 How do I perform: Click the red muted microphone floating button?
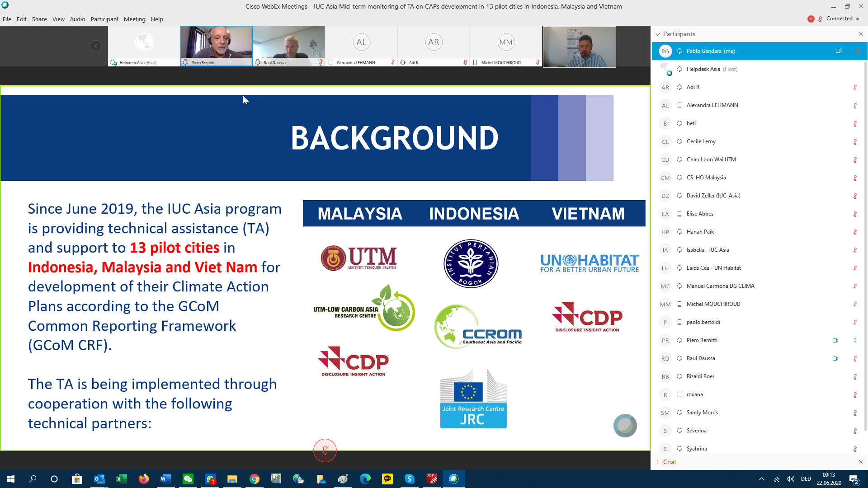coord(325,450)
